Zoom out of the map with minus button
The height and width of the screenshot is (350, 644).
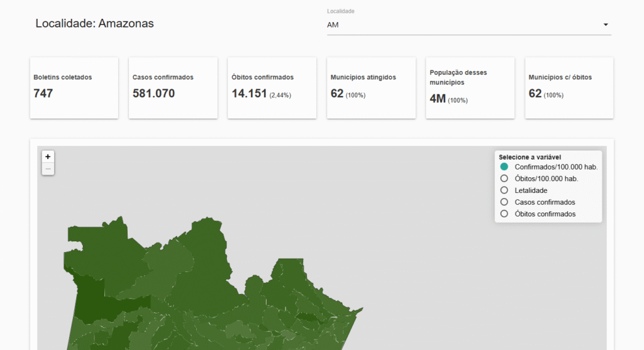pos(48,168)
